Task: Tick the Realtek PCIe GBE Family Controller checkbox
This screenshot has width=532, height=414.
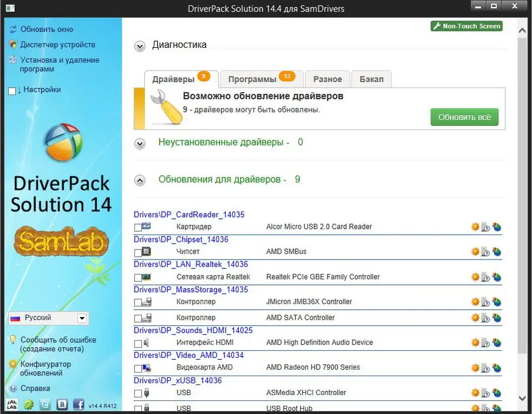Action: point(138,278)
